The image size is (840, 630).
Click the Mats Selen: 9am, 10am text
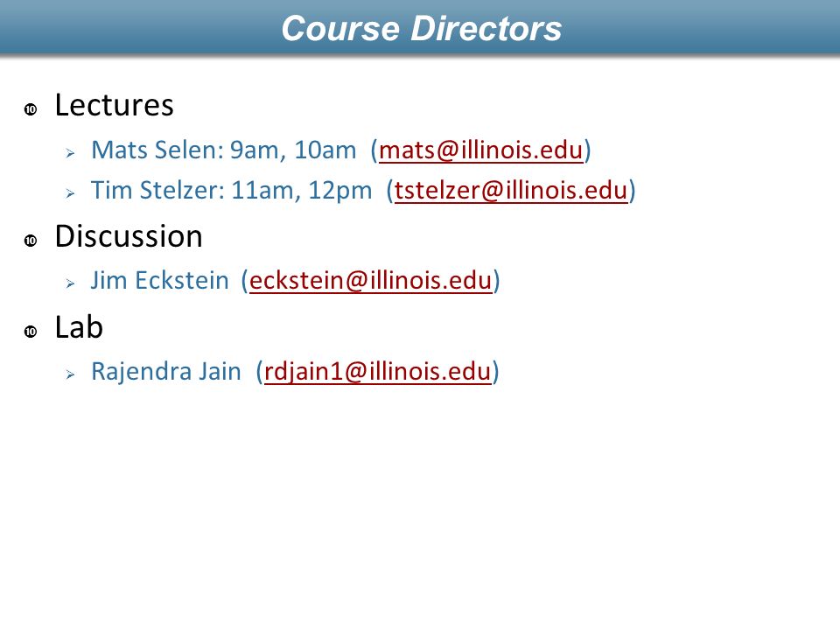[x=223, y=150]
